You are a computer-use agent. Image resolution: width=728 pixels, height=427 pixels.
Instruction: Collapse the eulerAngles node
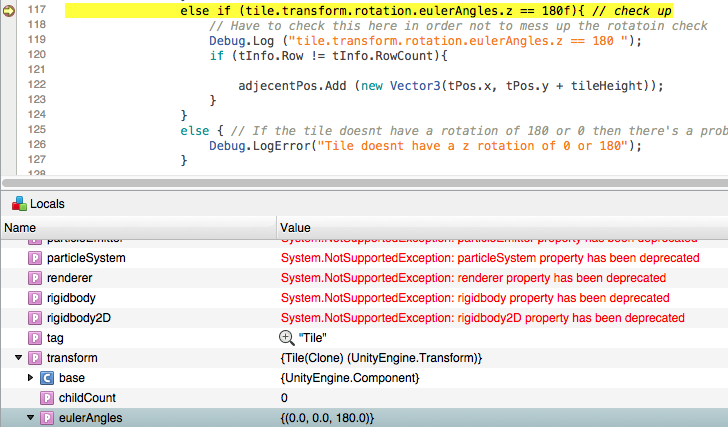[x=30, y=418]
